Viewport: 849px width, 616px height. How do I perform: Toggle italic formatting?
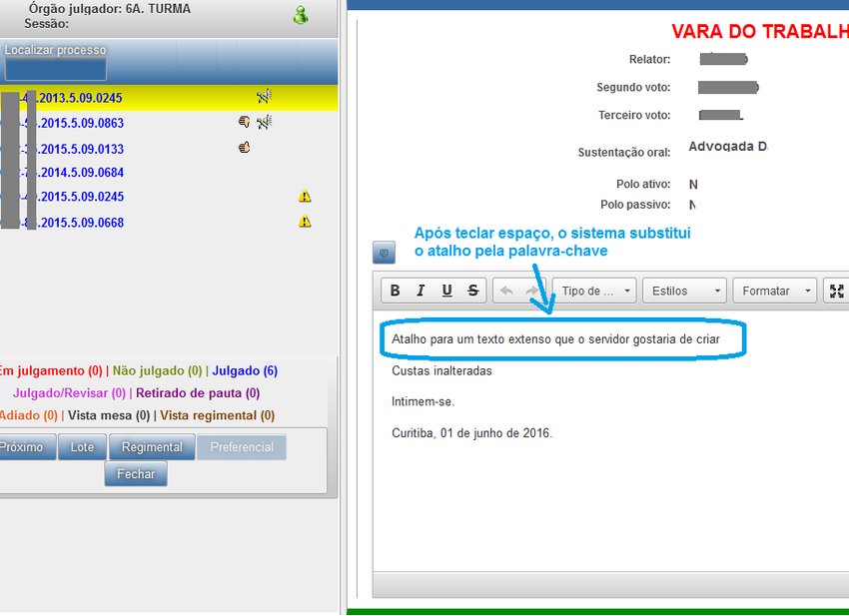click(x=421, y=291)
